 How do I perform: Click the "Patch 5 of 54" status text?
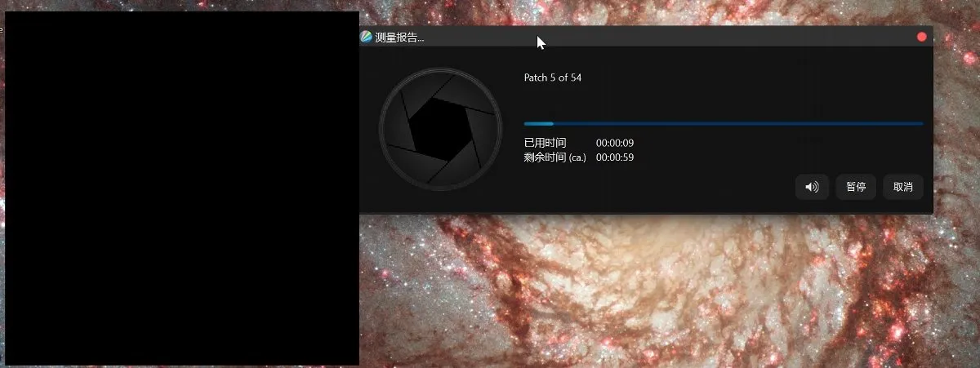pos(553,78)
